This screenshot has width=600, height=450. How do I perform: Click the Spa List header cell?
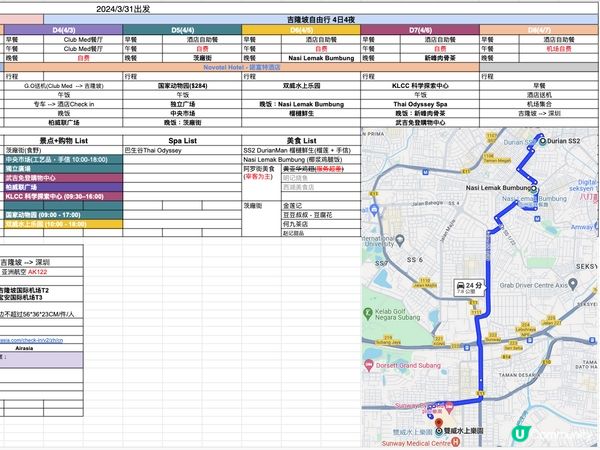181,140
